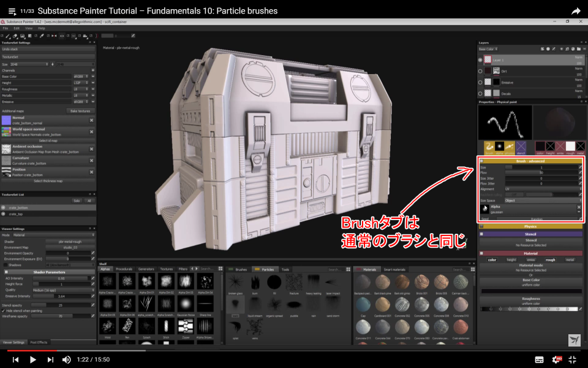Select the paint brush tool in toolbar
Viewport: 588px width, 368px height.
pos(7,36)
